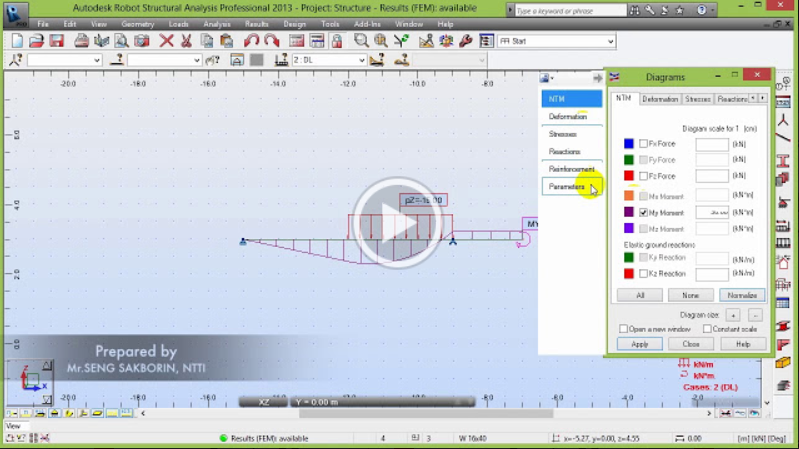Screen dimensions: 799x449
Task: Uncheck the My Moment checkbox
Action: point(644,213)
